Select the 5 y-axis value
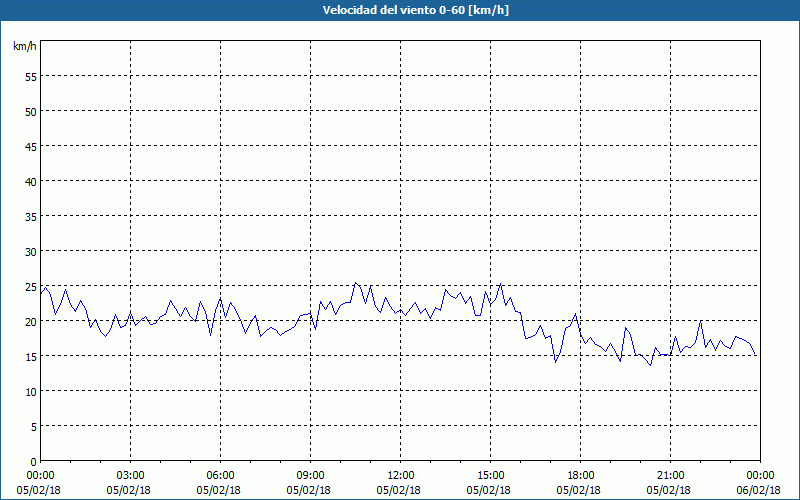800x500 pixels. click(x=34, y=427)
